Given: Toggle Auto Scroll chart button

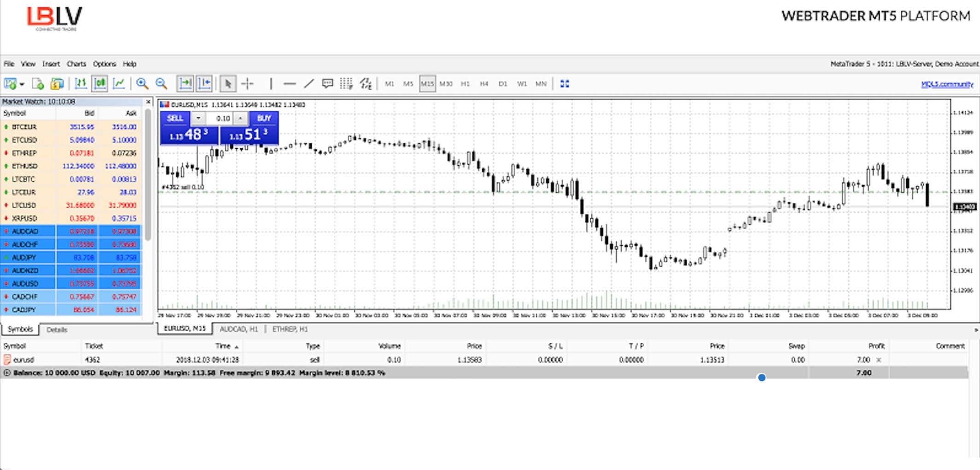Looking at the screenshot, I should [185, 84].
